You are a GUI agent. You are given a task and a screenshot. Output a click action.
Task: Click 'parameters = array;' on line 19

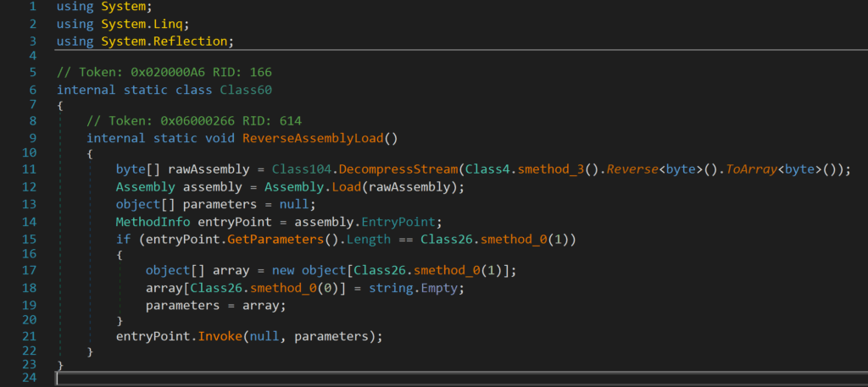click(x=216, y=305)
